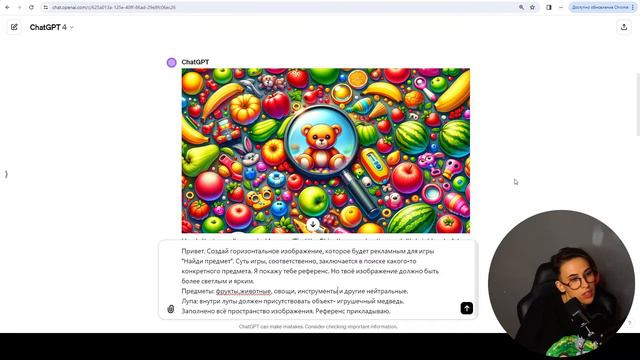The width and height of the screenshot is (640, 360).
Task: Click the browser forward arrow
Action: [19, 7]
